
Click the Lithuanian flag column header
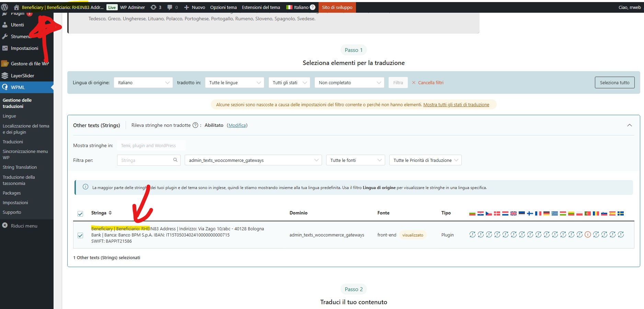pos(571,213)
